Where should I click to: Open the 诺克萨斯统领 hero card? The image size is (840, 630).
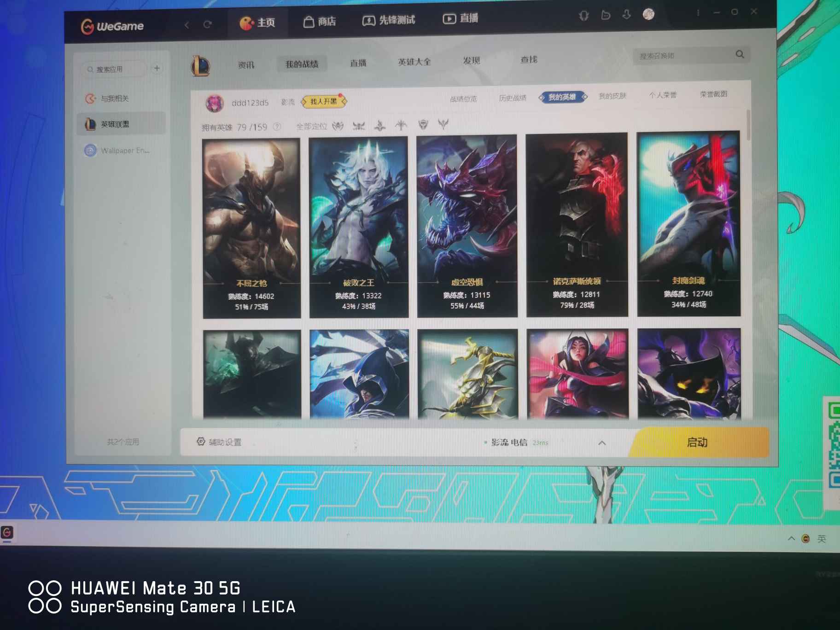(x=577, y=225)
